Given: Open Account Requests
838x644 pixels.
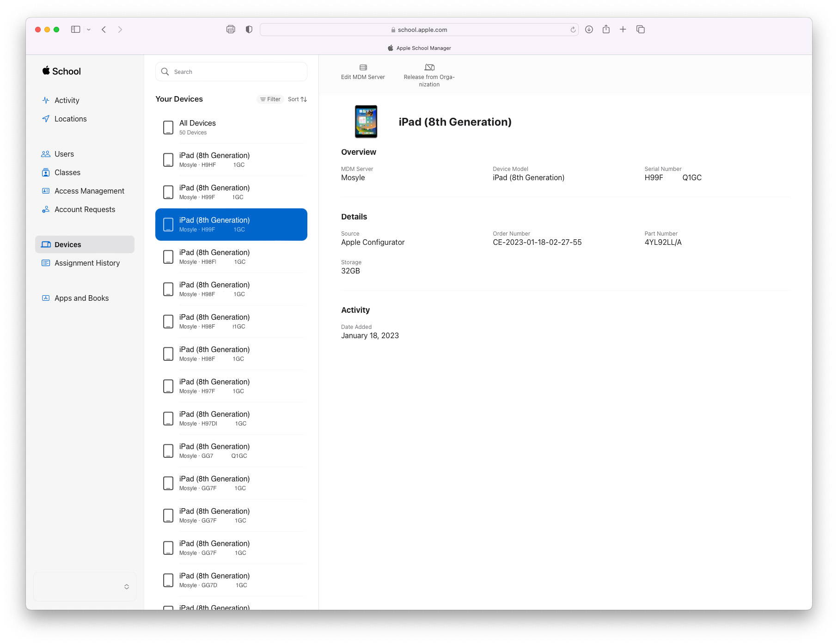Looking at the screenshot, I should tap(85, 209).
